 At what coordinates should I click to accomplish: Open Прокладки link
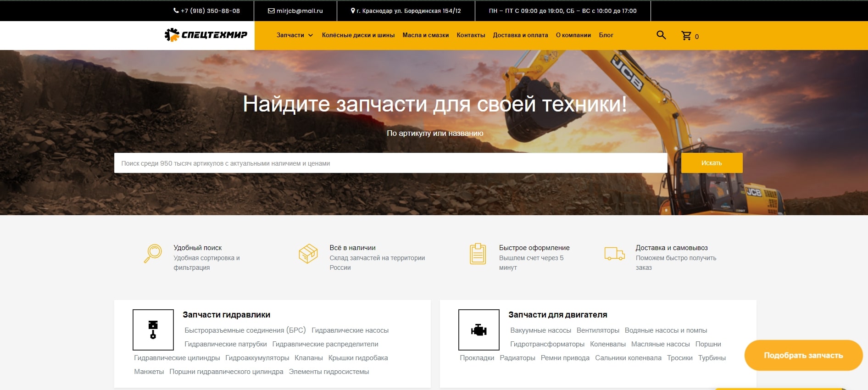tap(477, 358)
